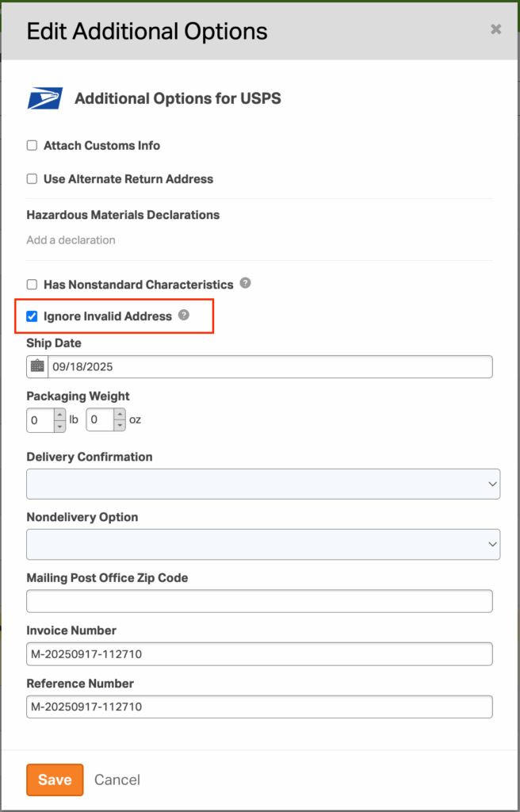Check Use Alternate Return Address
This screenshot has height=812, width=520.
(32, 178)
